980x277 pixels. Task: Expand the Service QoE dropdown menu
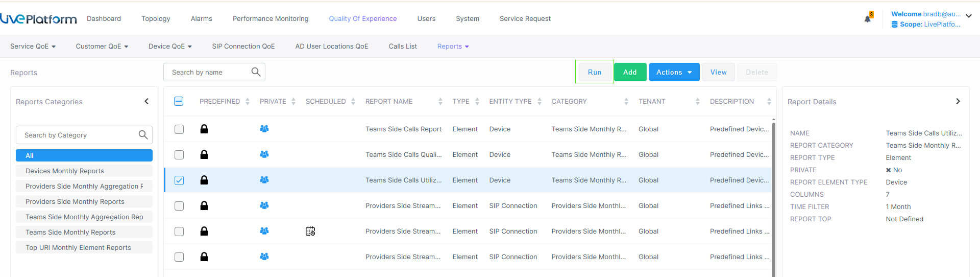[33, 47]
